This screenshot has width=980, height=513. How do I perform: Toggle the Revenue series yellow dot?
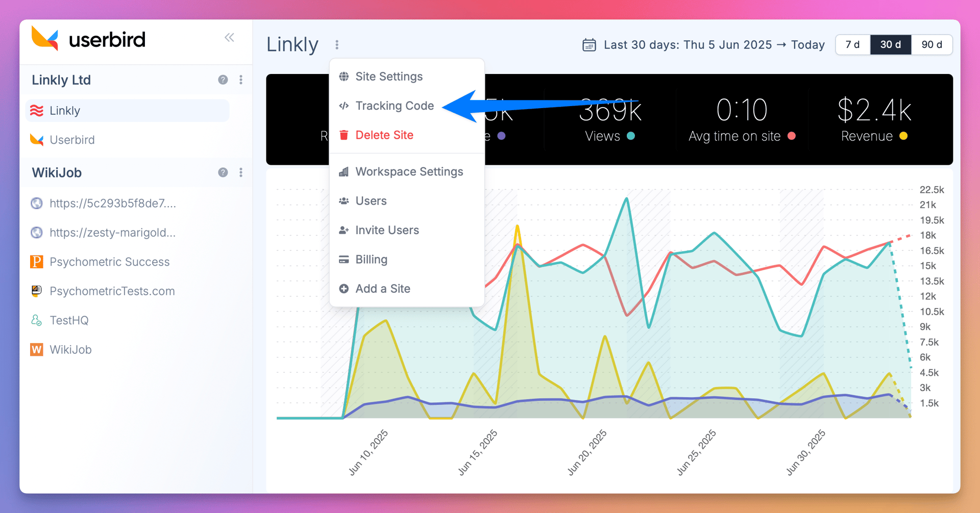903,136
